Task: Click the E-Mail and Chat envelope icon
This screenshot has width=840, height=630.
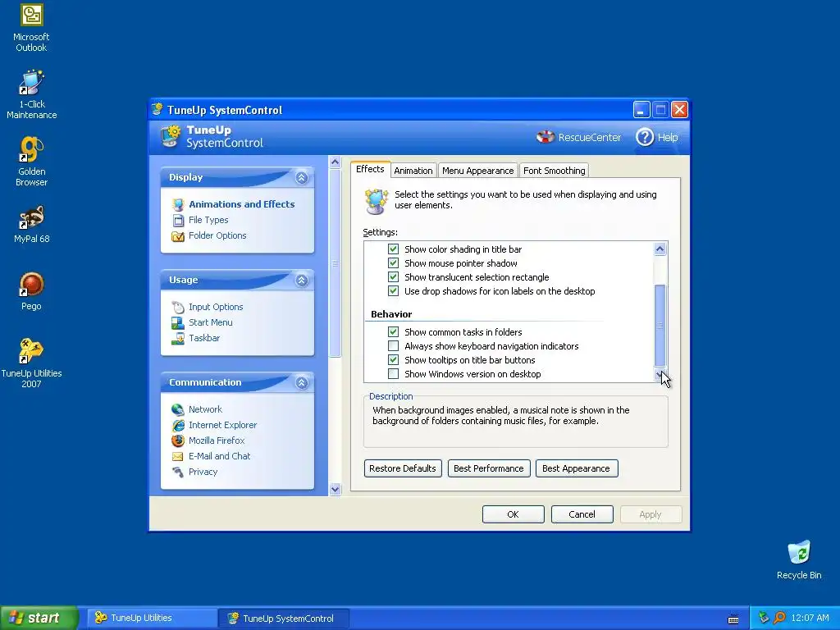Action: tap(178, 456)
